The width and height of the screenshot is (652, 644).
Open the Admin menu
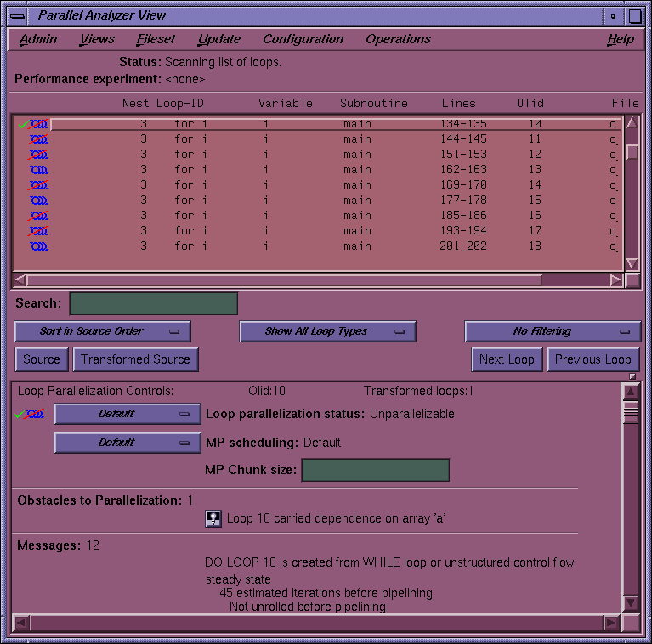(38, 39)
